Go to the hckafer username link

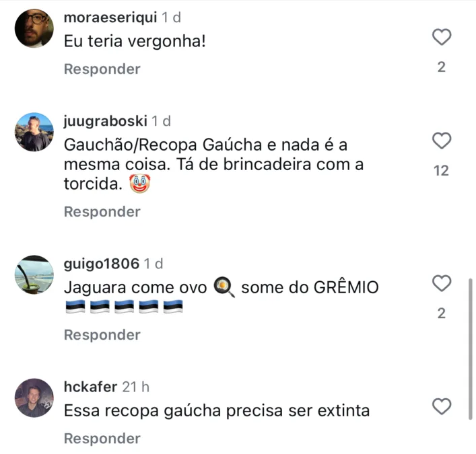(90, 387)
